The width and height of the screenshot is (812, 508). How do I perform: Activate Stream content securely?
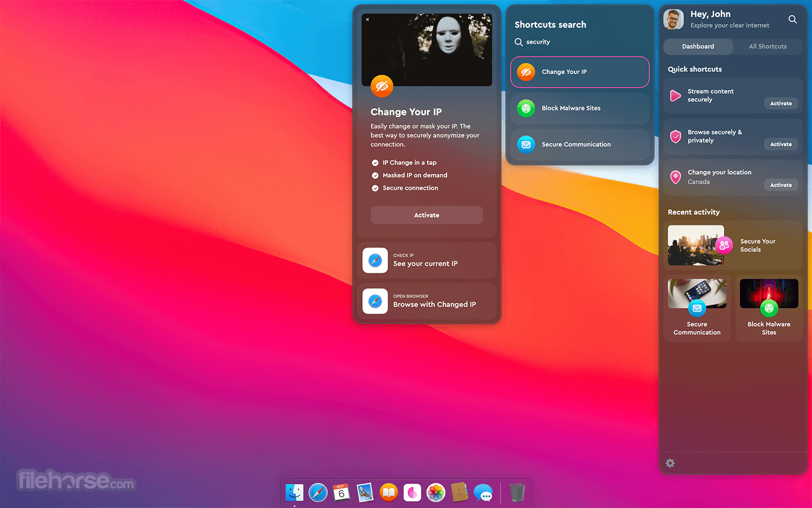pos(781,103)
